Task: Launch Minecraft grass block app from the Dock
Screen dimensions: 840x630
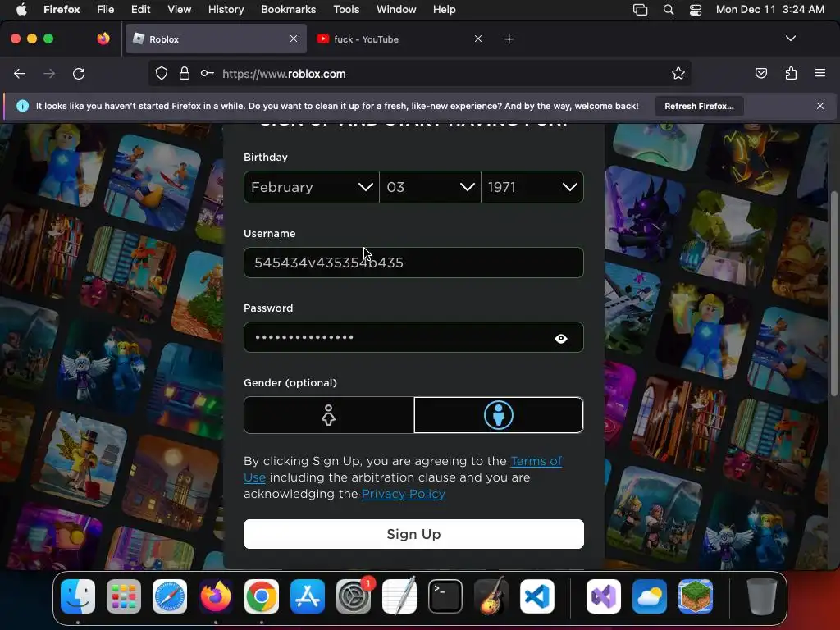Action: (x=696, y=596)
